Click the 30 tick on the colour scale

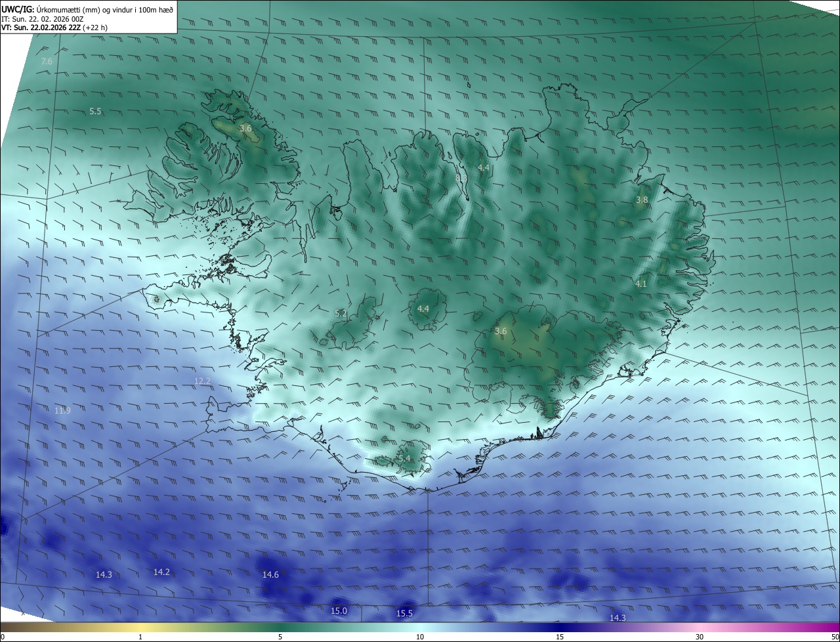pos(700,637)
